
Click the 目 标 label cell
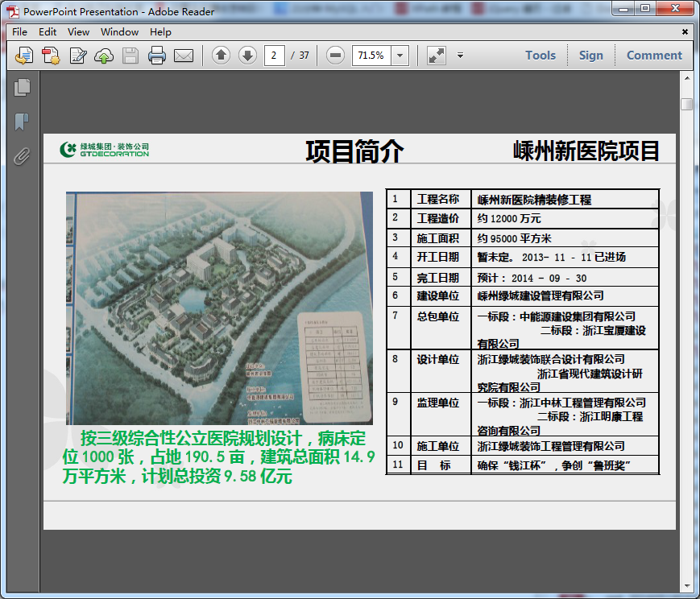[441, 465]
